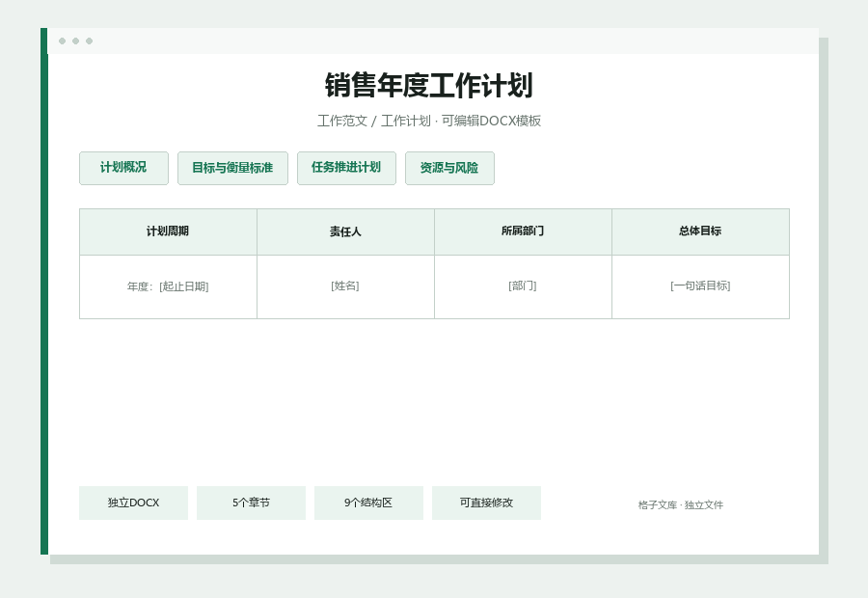Click the 责任人 table header
Screen dimensions: 868x598
345,231
